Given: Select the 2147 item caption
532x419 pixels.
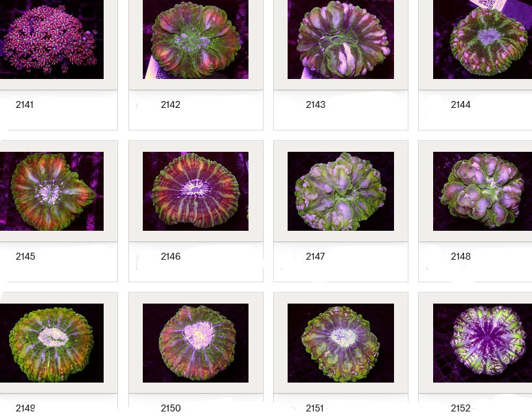Looking at the screenshot, I should tap(315, 257).
